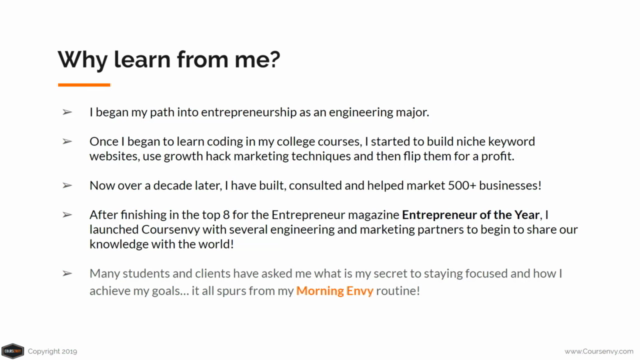This screenshot has width=640, height=360.
Task: Click the orange underline below the title
Action: click(84, 85)
